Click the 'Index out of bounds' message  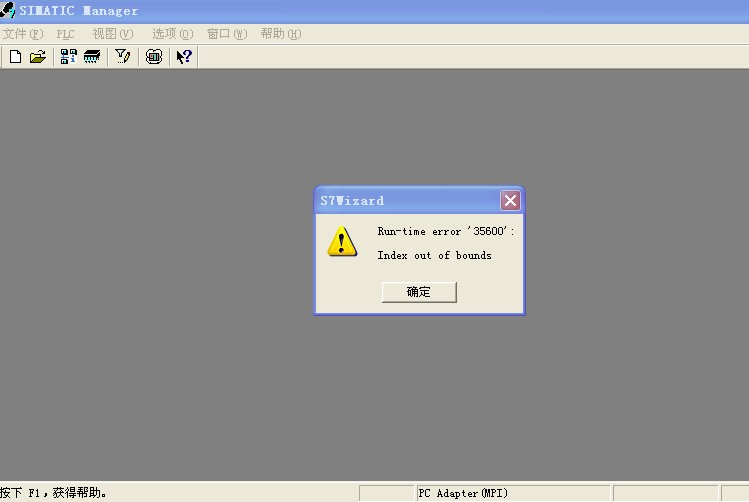point(434,256)
